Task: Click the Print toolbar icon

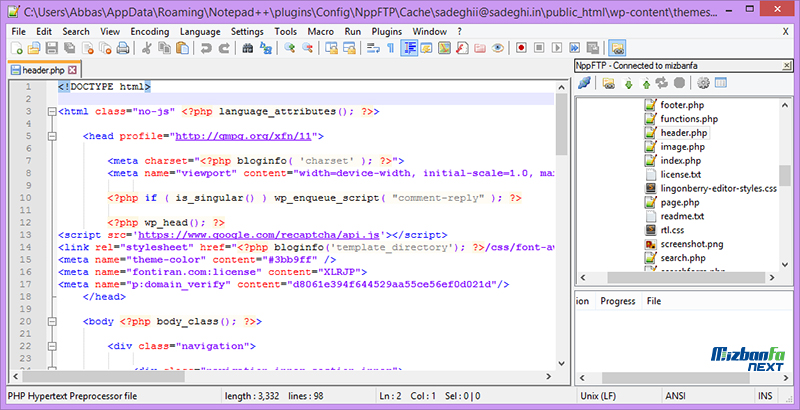Action: point(123,48)
